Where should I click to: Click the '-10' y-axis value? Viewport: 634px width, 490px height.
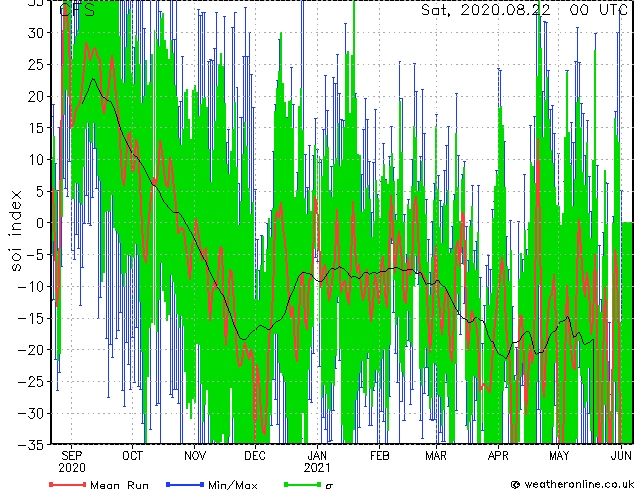pos(31,287)
